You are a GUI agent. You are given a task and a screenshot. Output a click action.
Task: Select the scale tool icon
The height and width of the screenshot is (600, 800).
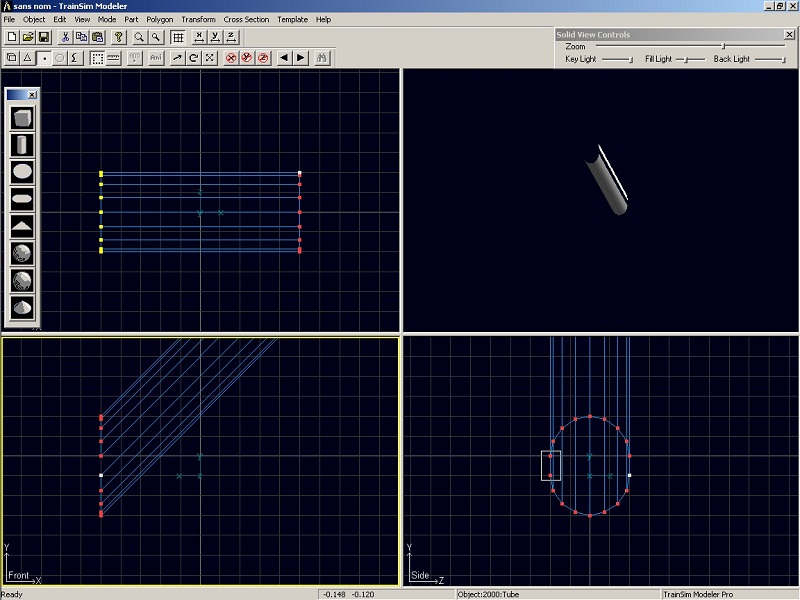pos(210,58)
